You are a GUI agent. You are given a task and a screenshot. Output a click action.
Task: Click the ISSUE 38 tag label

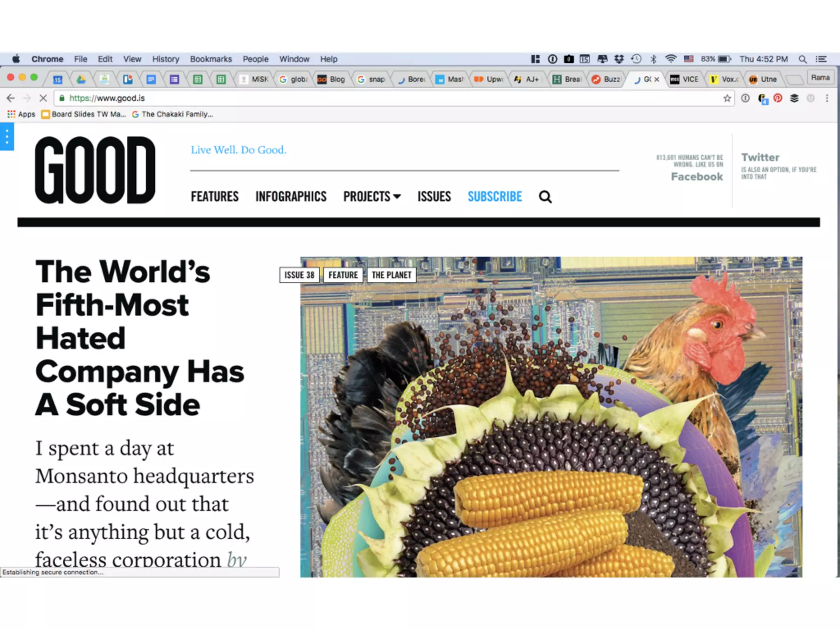299,275
